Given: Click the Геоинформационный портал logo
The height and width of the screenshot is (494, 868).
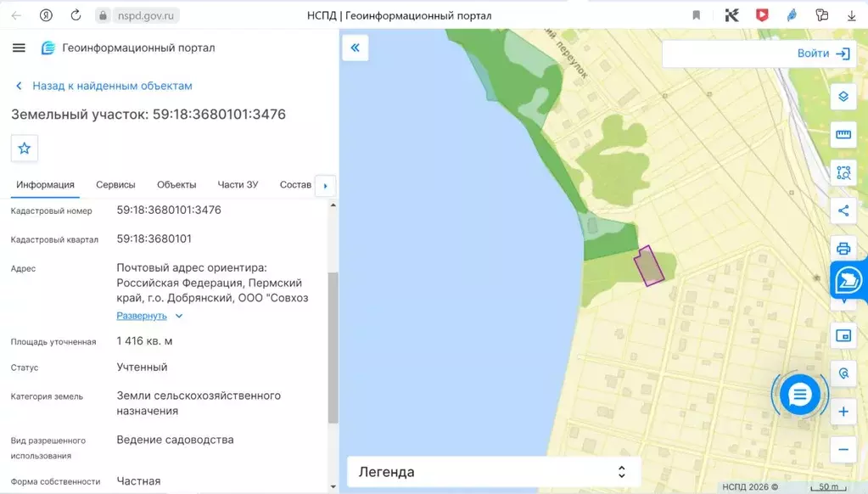Looking at the screenshot, I should 128,48.
